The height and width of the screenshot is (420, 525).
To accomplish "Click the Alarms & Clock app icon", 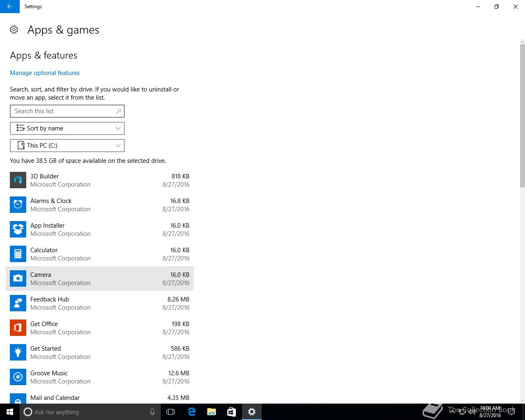I will click(x=18, y=205).
